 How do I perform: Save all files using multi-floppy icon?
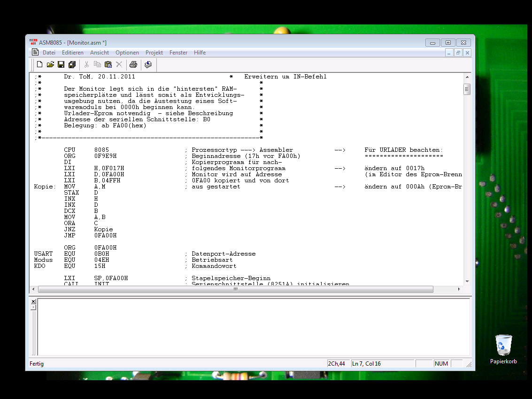[72, 64]
